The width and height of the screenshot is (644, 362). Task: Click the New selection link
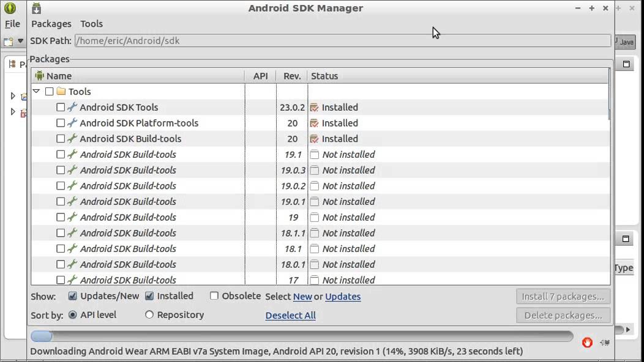(302, 297)
